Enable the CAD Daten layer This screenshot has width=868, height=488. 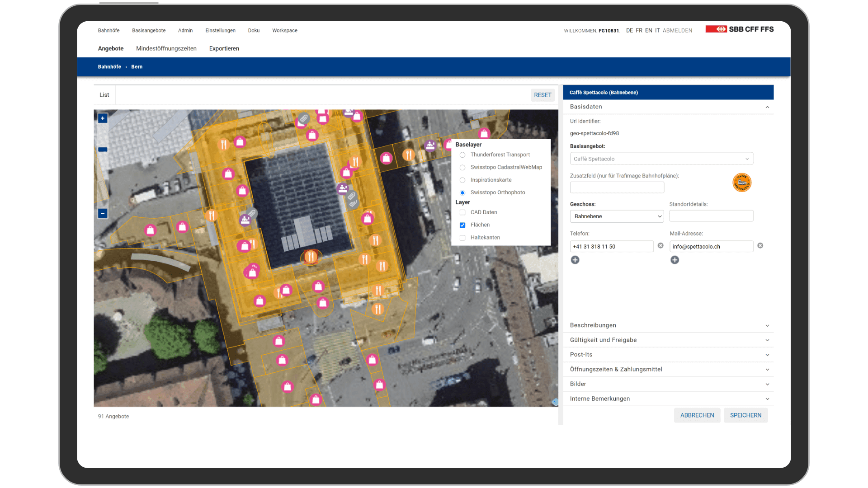[x=462, y=212]
